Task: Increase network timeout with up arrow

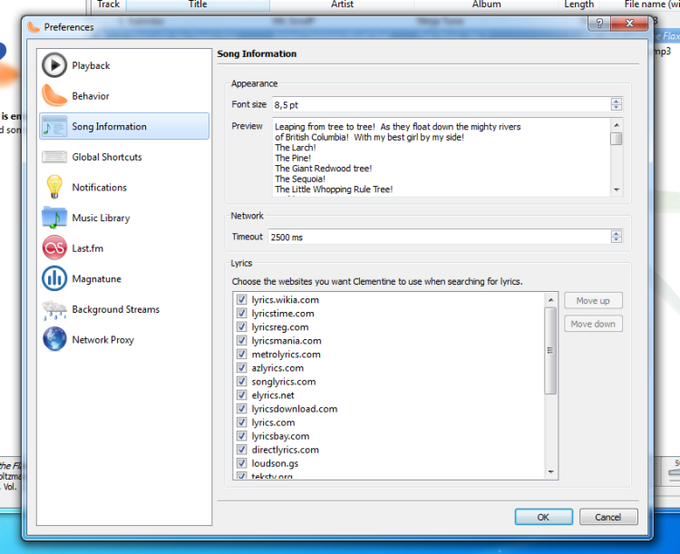Action: (x=616, y=234)
